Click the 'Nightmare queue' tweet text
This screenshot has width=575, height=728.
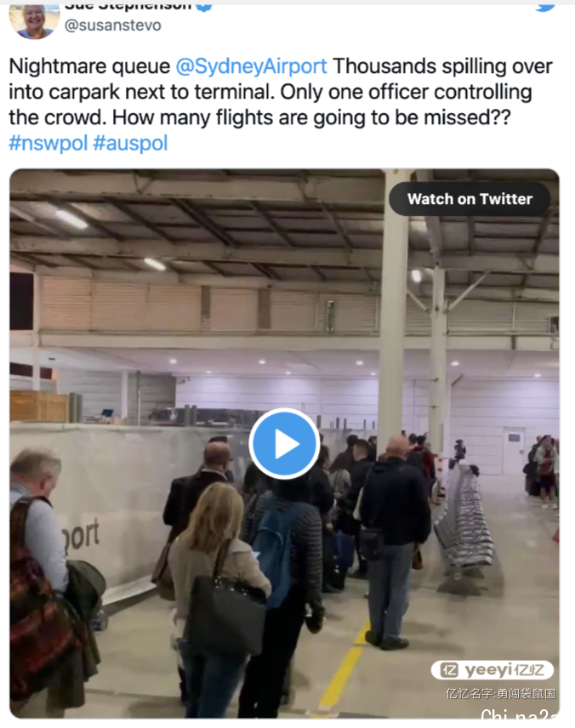89,66
